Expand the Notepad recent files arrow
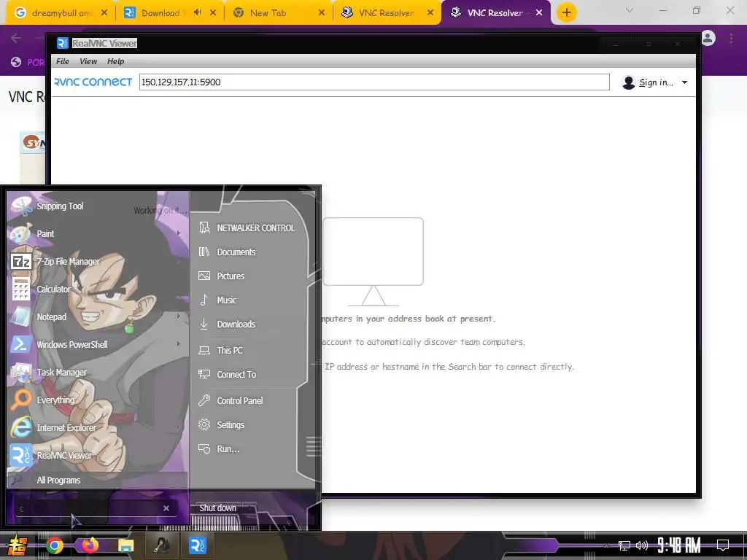 pos(178,316)
